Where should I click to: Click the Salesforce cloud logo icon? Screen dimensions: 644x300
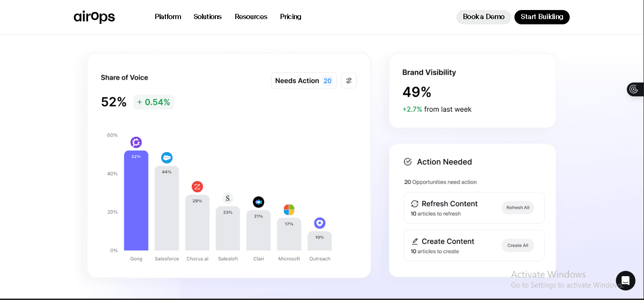click(x=167, y=158)
